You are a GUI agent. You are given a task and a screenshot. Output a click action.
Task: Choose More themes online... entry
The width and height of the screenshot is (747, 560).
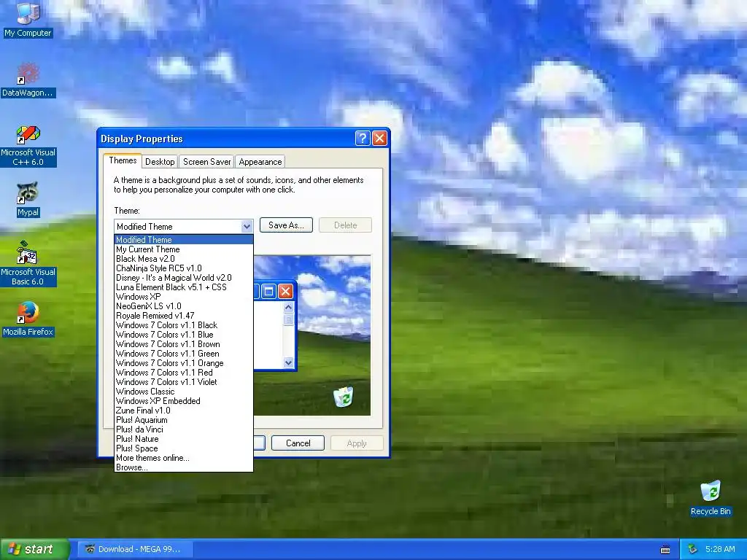183,458
